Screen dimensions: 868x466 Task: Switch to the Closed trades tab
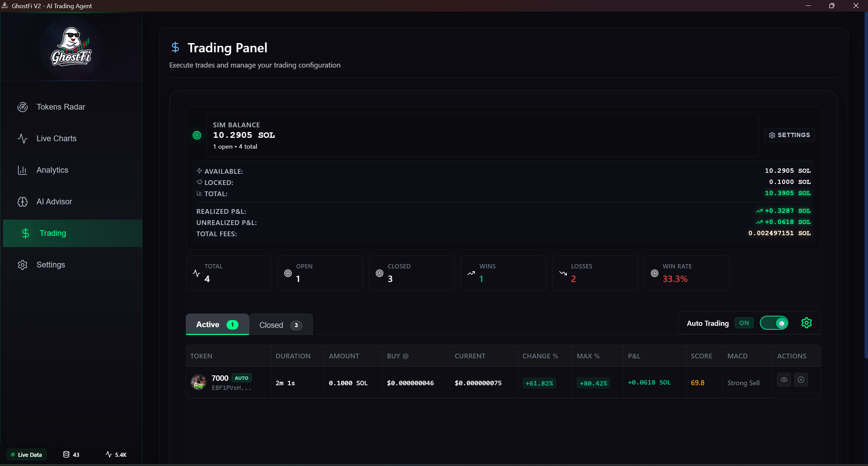coord(281,324)
